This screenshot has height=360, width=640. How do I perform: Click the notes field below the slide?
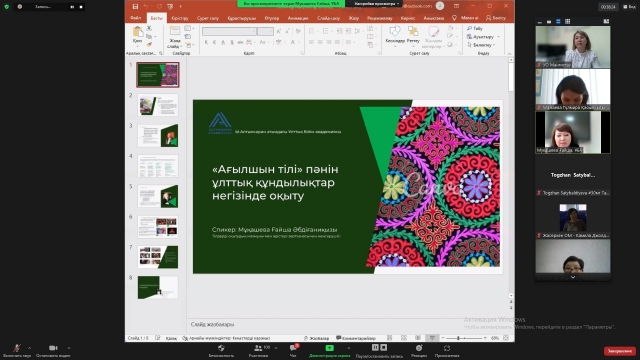pyautogui.click(x=347, y=324)
